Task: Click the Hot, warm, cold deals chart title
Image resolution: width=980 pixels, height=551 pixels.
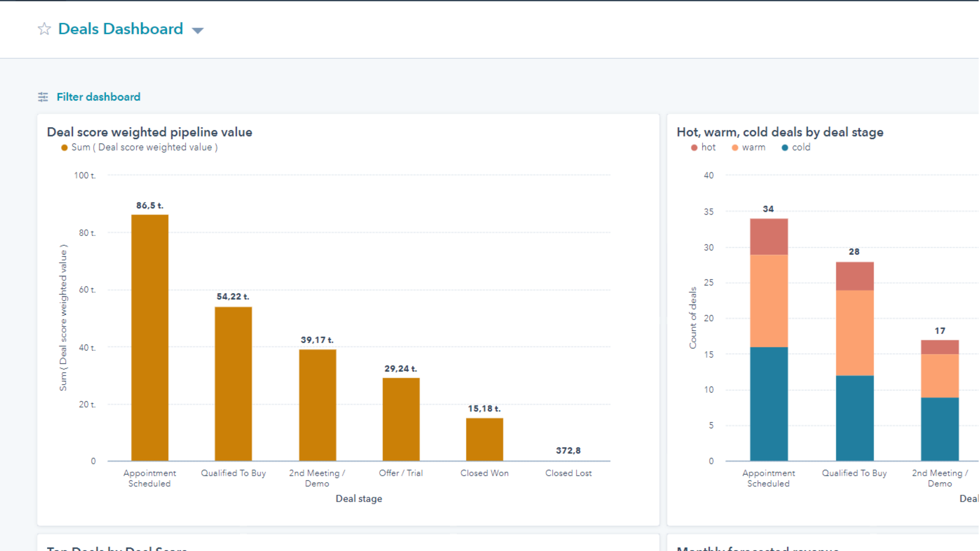Action: (x=780, y=132)
